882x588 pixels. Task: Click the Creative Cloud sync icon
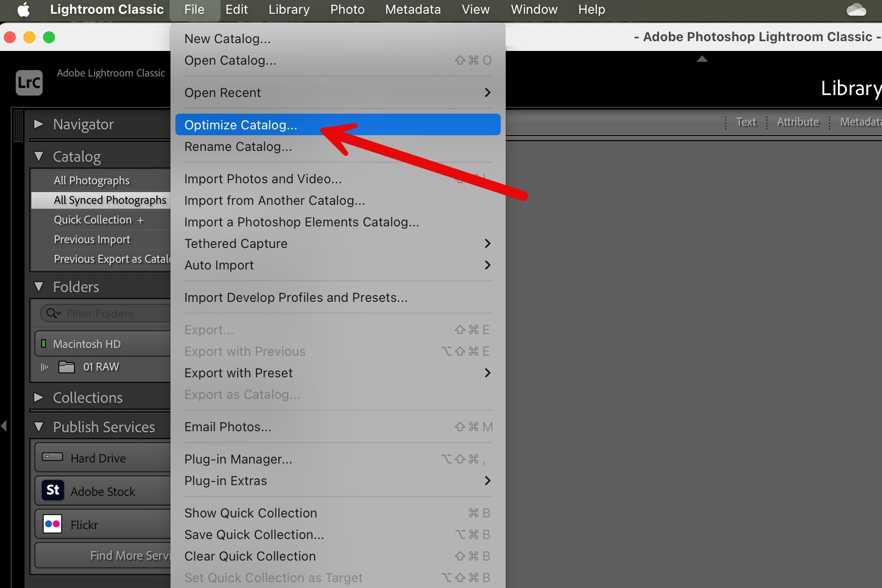tap(857, 9)
